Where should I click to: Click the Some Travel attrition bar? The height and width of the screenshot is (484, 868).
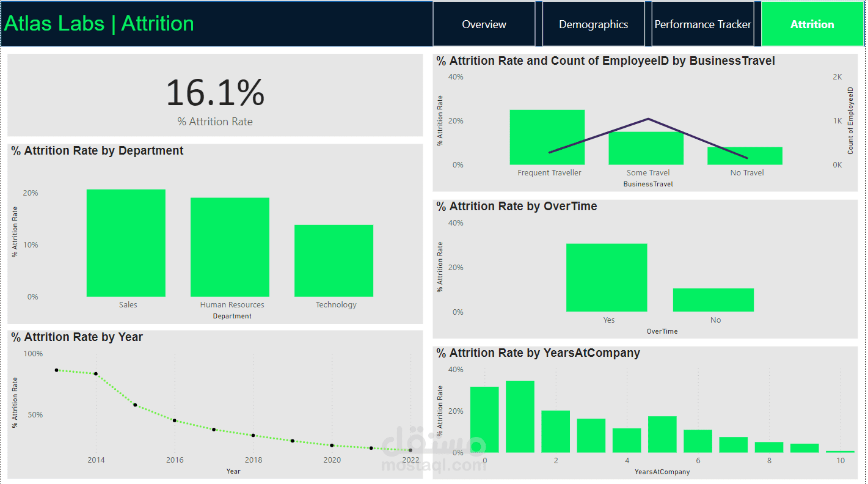[646, 148]
